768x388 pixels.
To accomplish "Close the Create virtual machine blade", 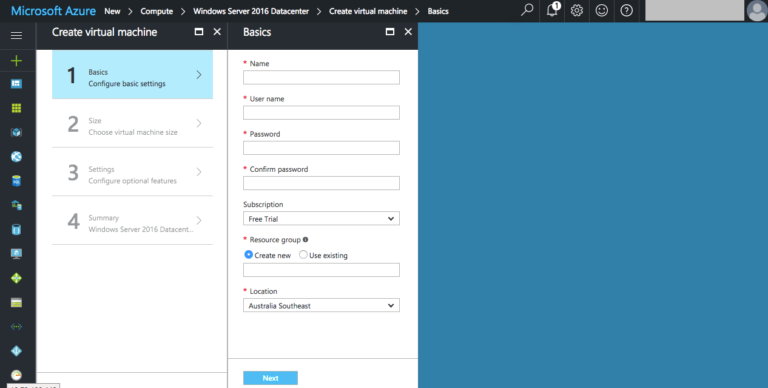I will coord(217,32).
